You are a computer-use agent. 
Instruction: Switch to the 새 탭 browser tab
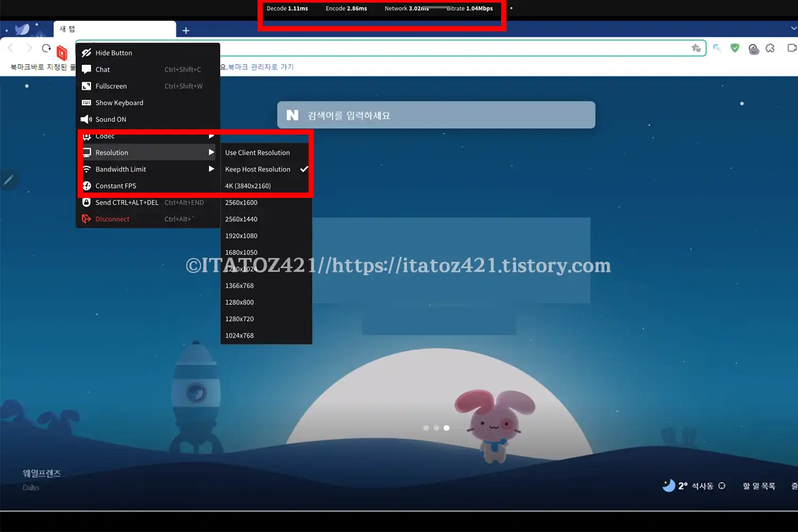[x=114, y=29]
